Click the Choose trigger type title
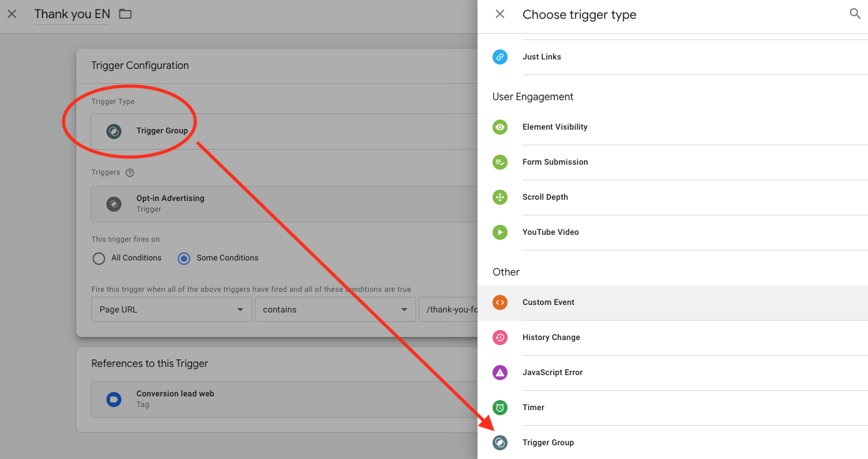 point(580,14)
